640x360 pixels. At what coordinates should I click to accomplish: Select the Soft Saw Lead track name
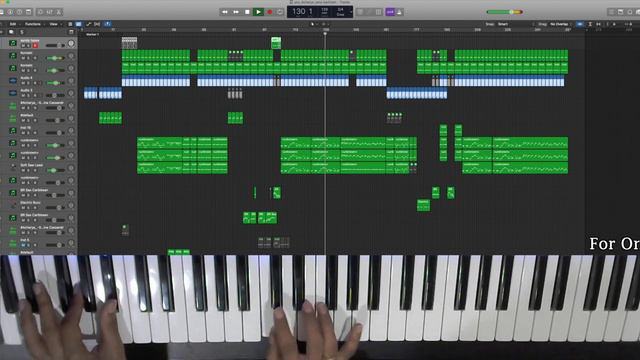coord(32,165)
